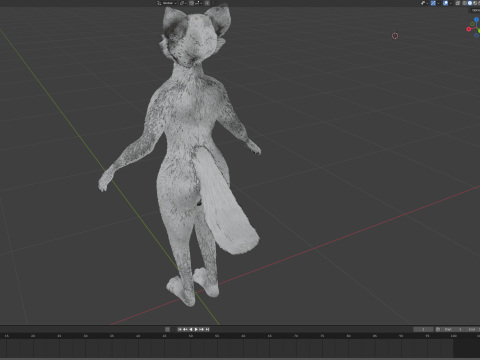Switch to solid viewport shading
Image resolution: width=480 pixels, height=360 pixels.
point(470,3)
